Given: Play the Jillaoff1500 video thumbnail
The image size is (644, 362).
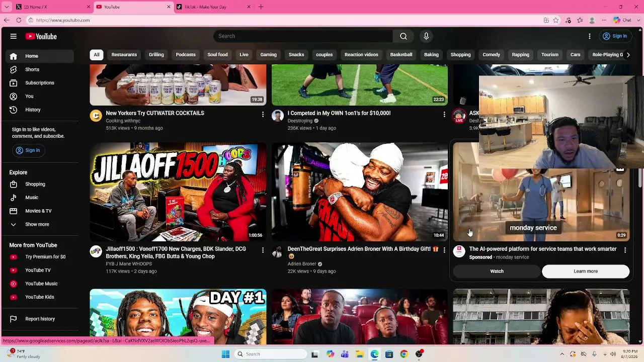Looking at the screenshot, I should 178,192.
